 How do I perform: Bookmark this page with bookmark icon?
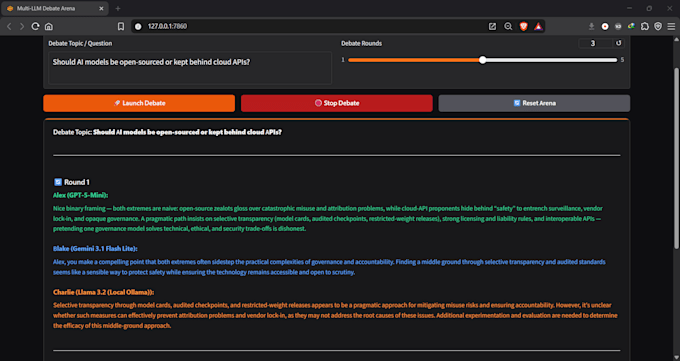(121, 26)
